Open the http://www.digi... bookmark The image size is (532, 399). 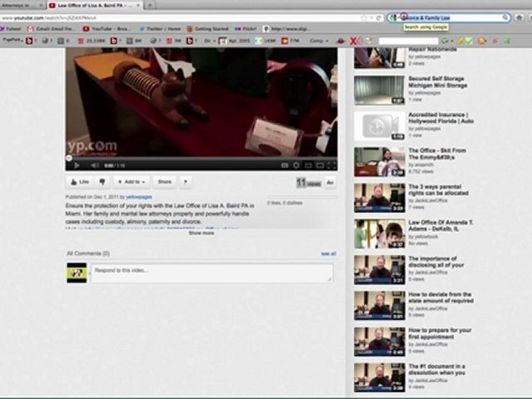coord(287,29)
